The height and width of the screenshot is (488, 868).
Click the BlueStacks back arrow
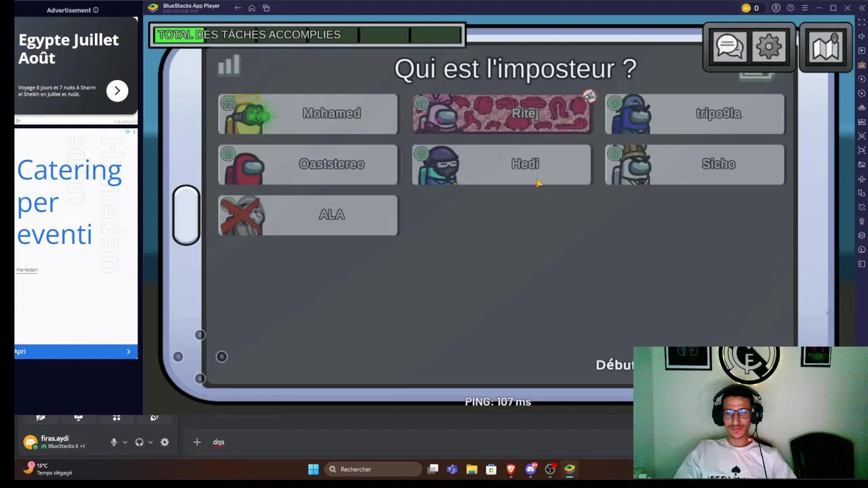[237, 8]
